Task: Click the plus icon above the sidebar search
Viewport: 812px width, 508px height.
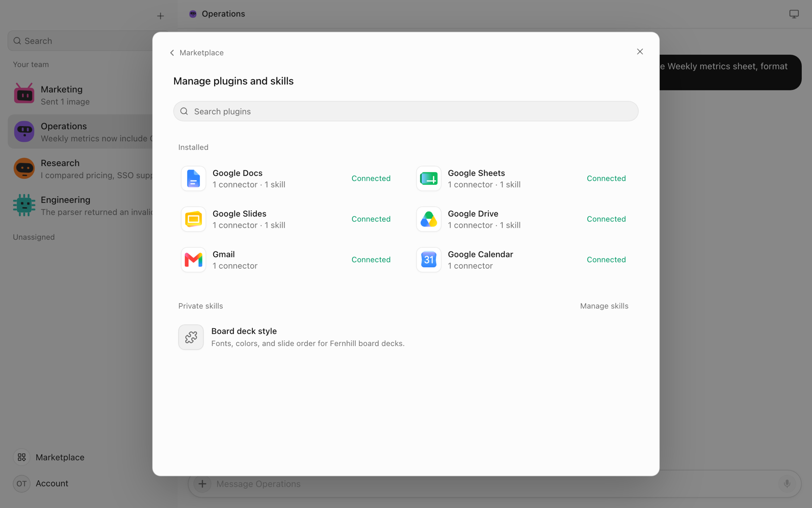Action: (x=160, y=16)
